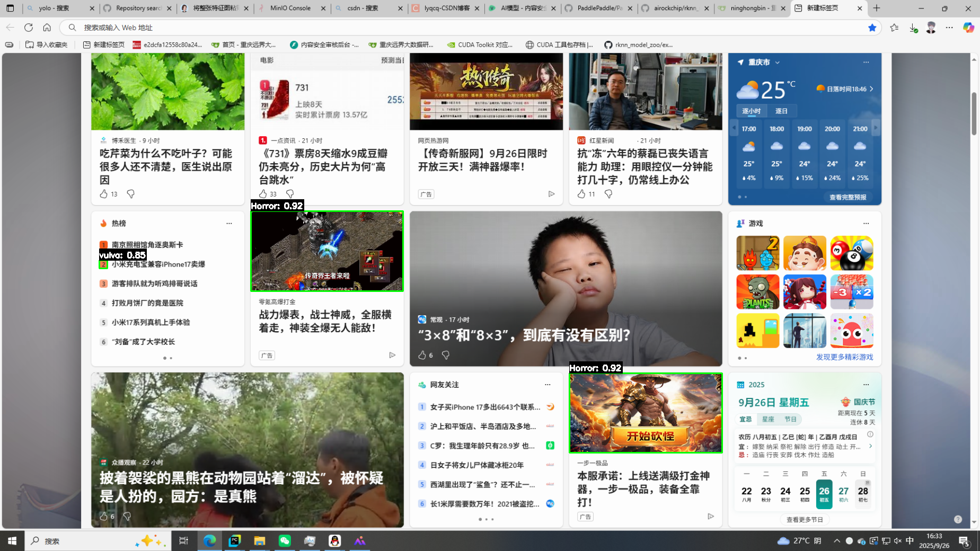Open more options on 游戏 card

point(866,223)
